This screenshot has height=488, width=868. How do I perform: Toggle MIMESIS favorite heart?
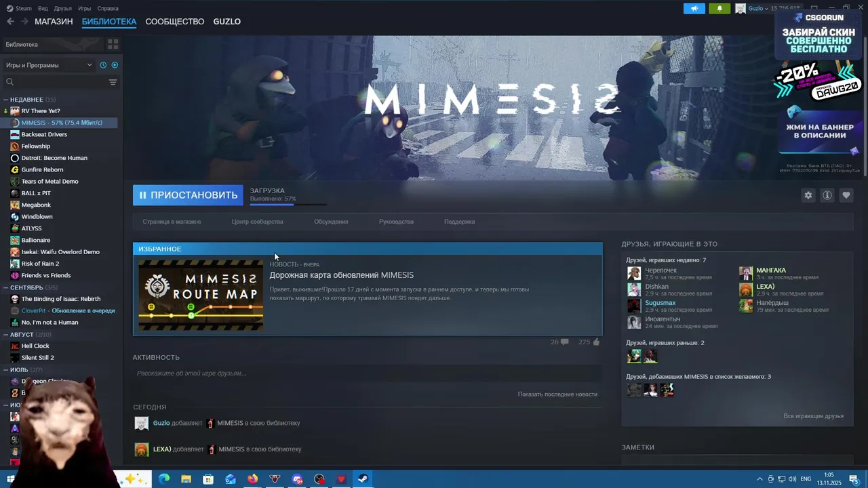coord(846,195)
